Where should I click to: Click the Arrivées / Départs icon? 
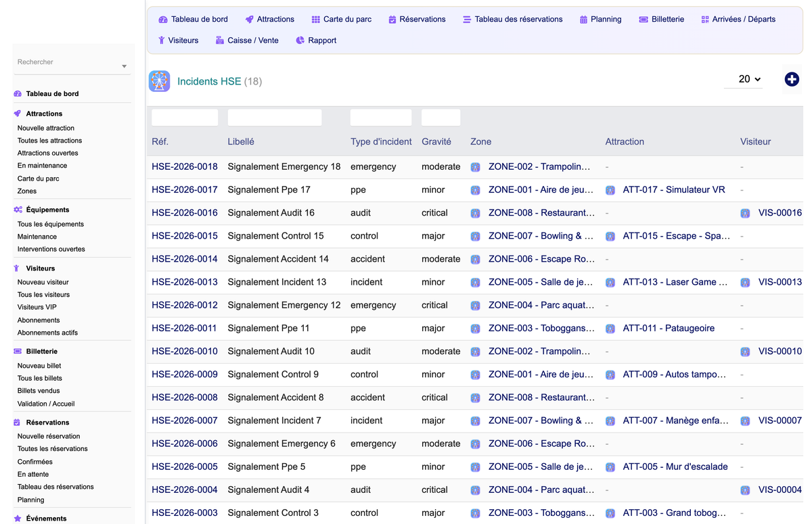click(x=705, y=20)
